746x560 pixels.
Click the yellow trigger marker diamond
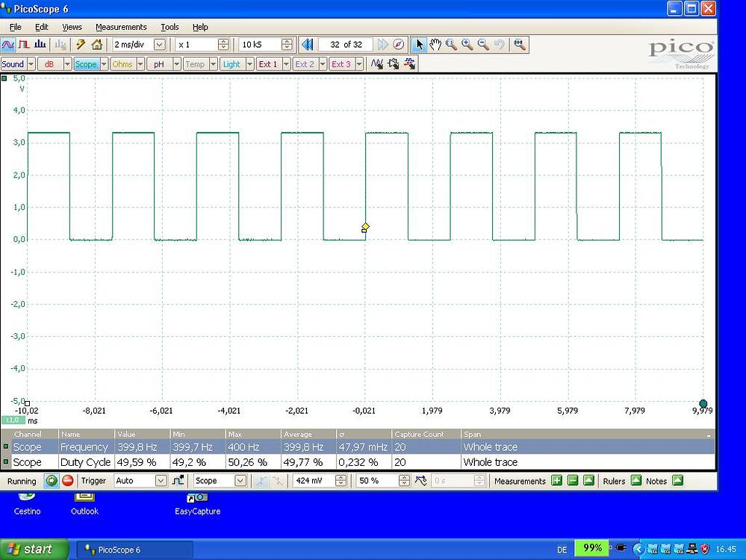point(365,226)
